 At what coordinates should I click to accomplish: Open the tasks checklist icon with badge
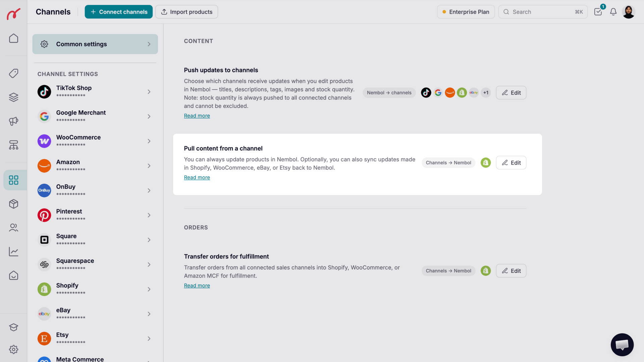pos(598,12)
